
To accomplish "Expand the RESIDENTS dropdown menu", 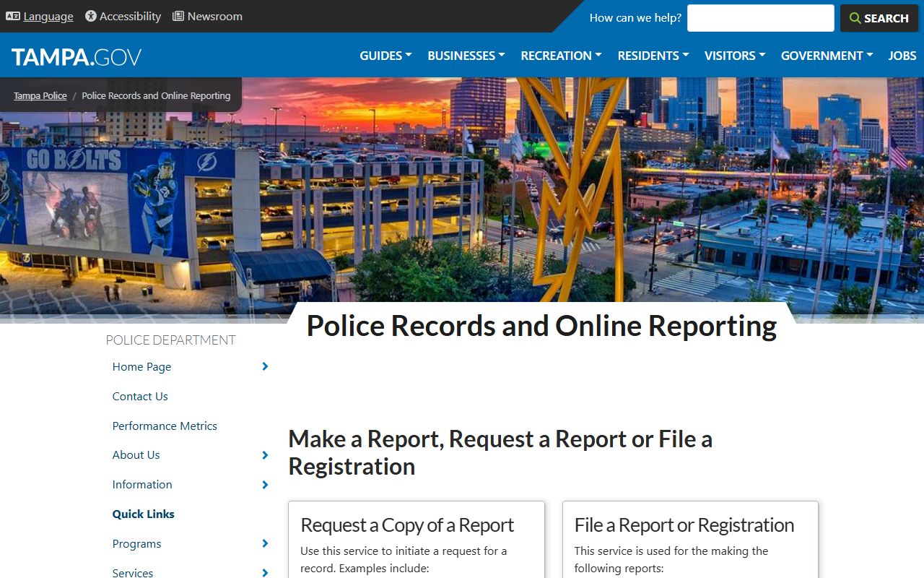I will (x=653, y=56).
